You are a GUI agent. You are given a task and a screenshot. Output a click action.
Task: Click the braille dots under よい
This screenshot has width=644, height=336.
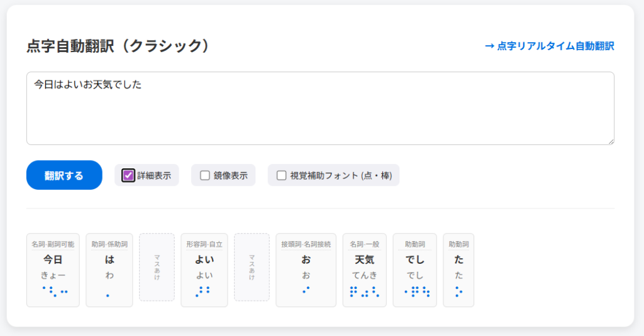[204, 291]
